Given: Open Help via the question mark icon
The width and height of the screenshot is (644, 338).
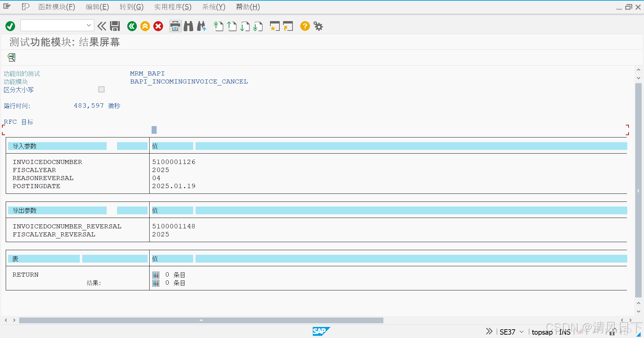Looking at the screenshot, I should click(305, 26).
